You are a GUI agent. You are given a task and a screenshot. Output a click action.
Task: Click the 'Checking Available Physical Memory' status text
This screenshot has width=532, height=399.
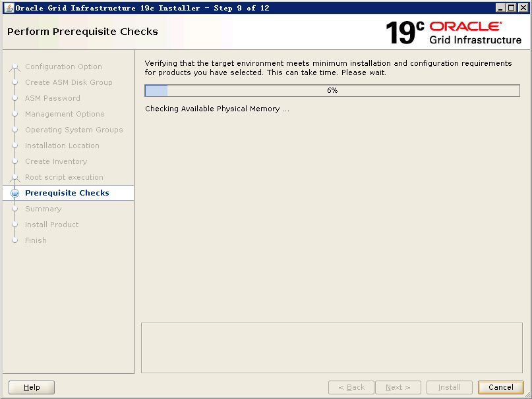coord(217,109)
